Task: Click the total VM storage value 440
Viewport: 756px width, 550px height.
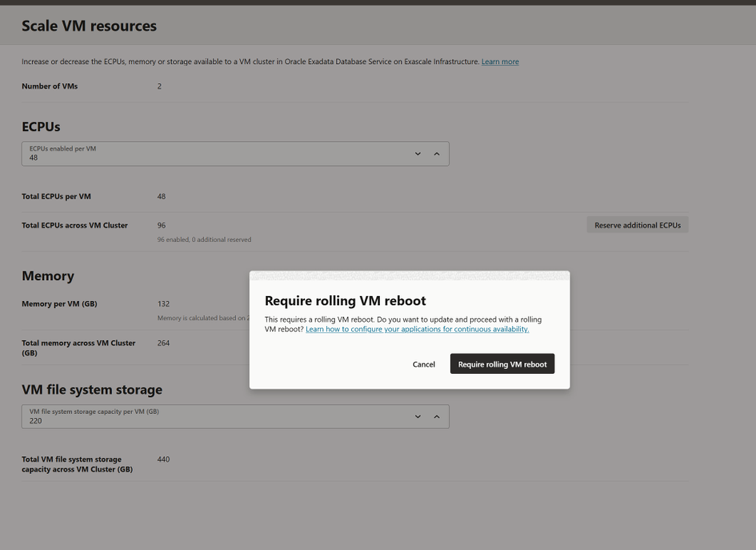Action: [163, 459]
